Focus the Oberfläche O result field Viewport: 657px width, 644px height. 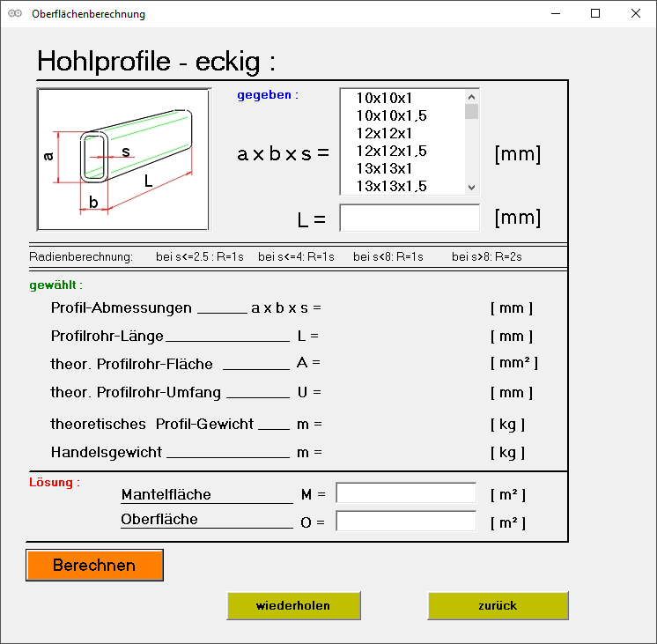coord(406,522)
